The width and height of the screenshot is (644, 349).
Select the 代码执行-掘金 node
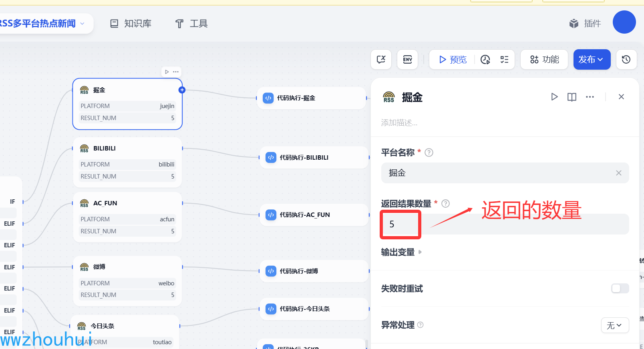point(311,98)
